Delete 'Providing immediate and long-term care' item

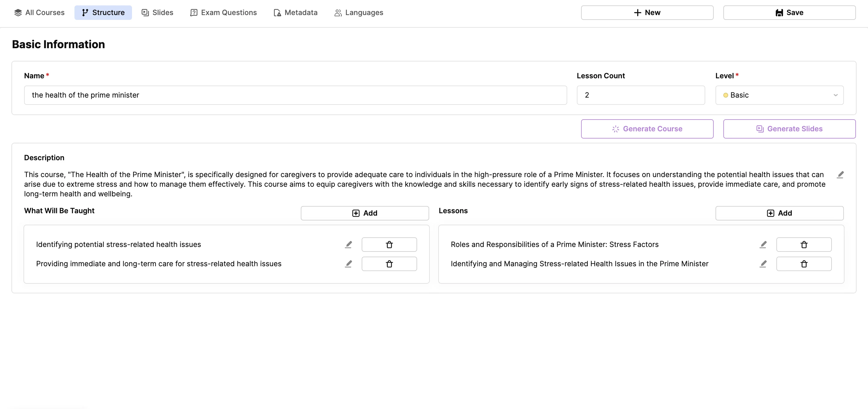[389, 264]
